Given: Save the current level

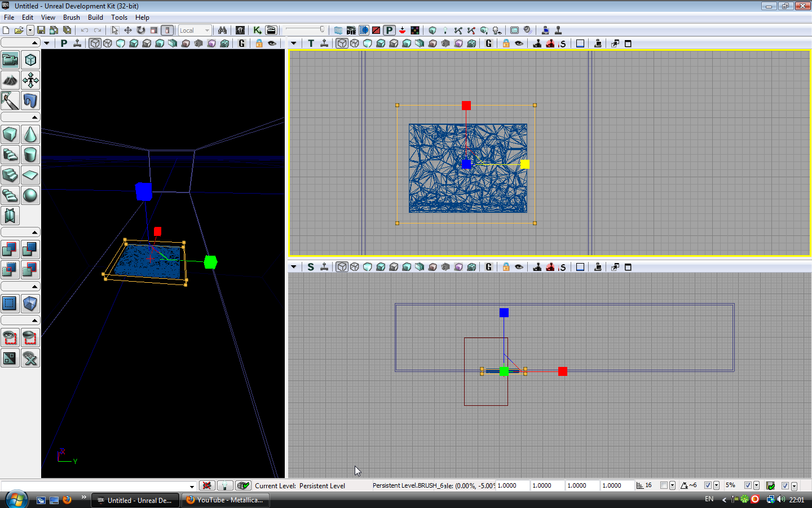Looking at the screenshot, I should [x=41, y=30].
